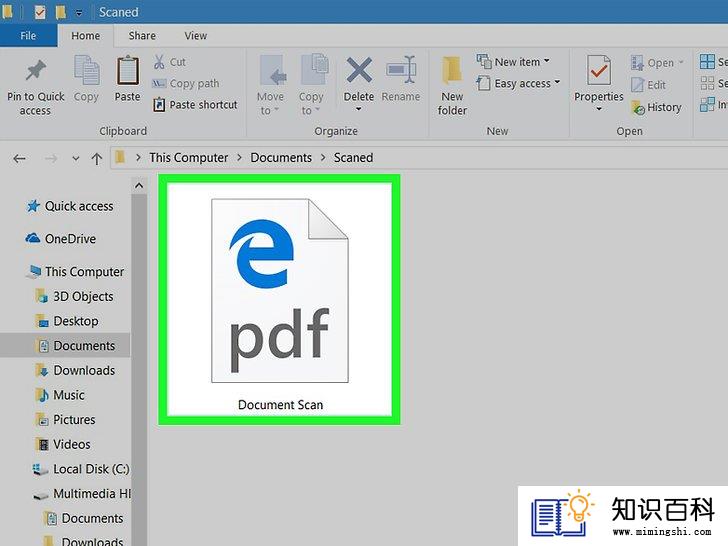
Task: Select This Computer in navigation pane
Action: (x=75, y=272)
